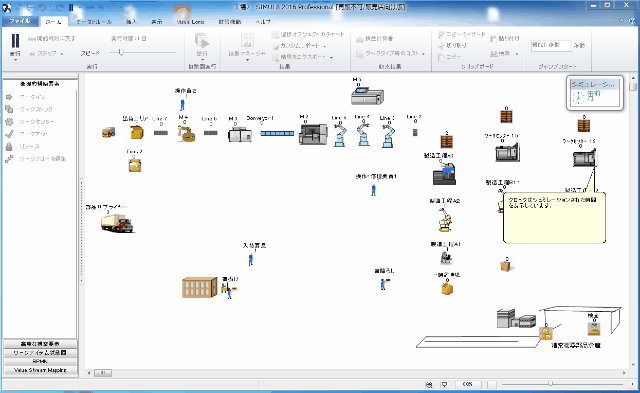
Task: Switch to the Visual Logic tab
Action: [190, 22]
